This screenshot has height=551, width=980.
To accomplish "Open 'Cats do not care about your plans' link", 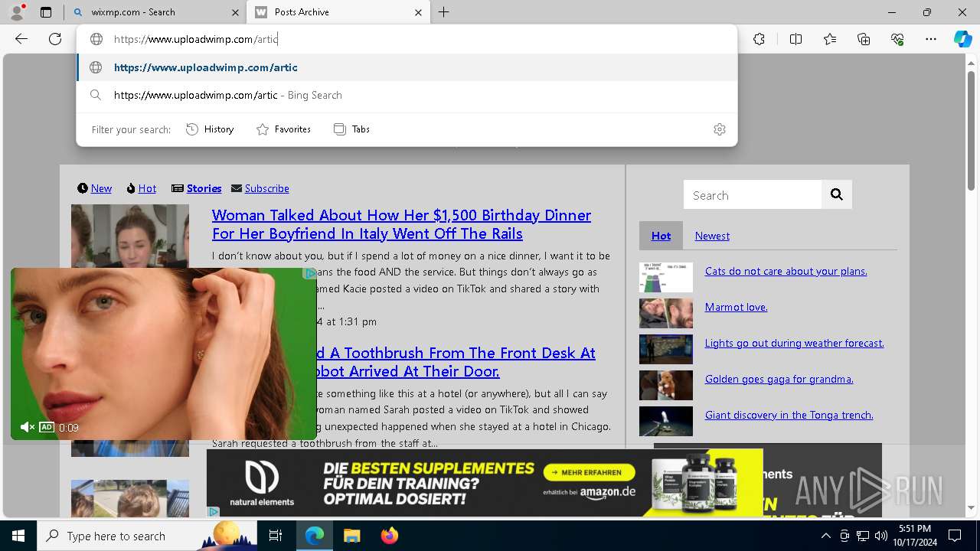I will click(786, 271).
